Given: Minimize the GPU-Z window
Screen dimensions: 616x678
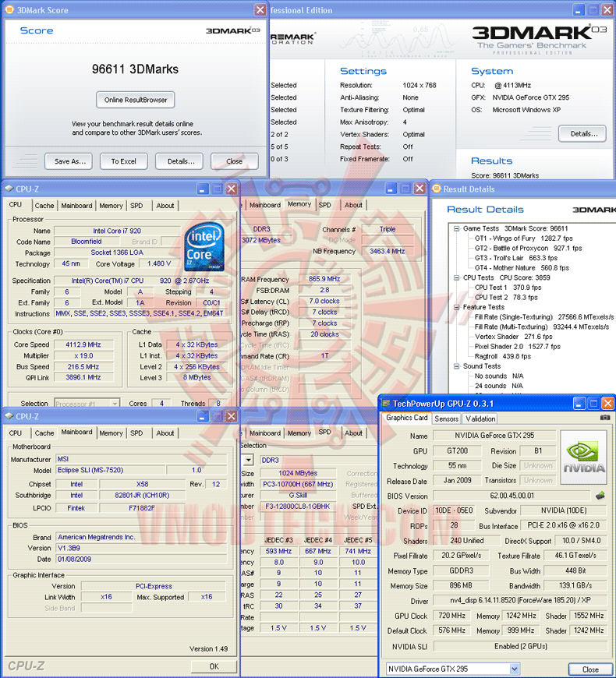Looking at the screenshot, I should [x=579, y=404].
